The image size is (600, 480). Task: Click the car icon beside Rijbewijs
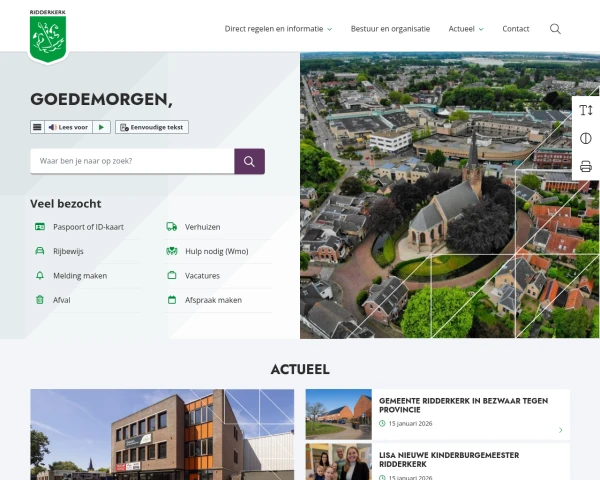[x=40, y=251]
